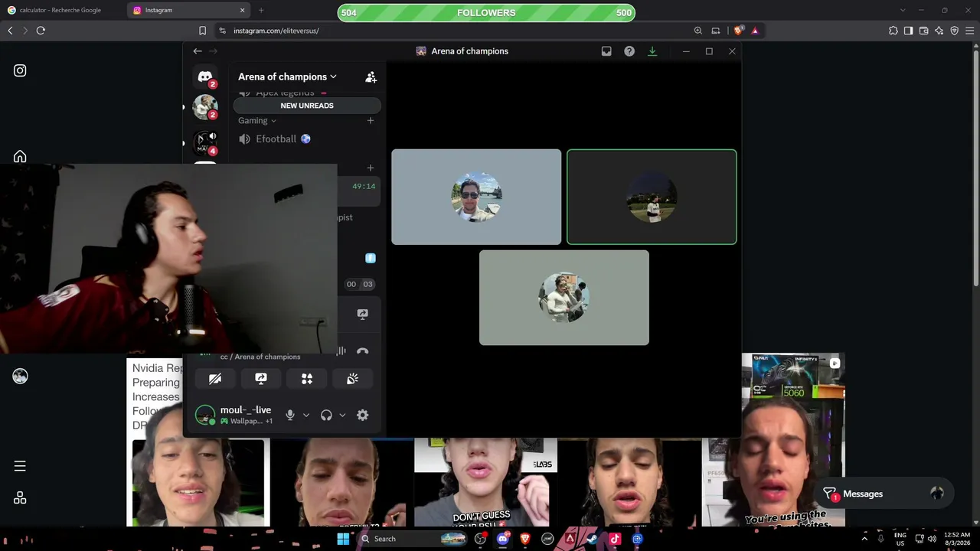Select the lower center participant video tile

pos(564,298)
